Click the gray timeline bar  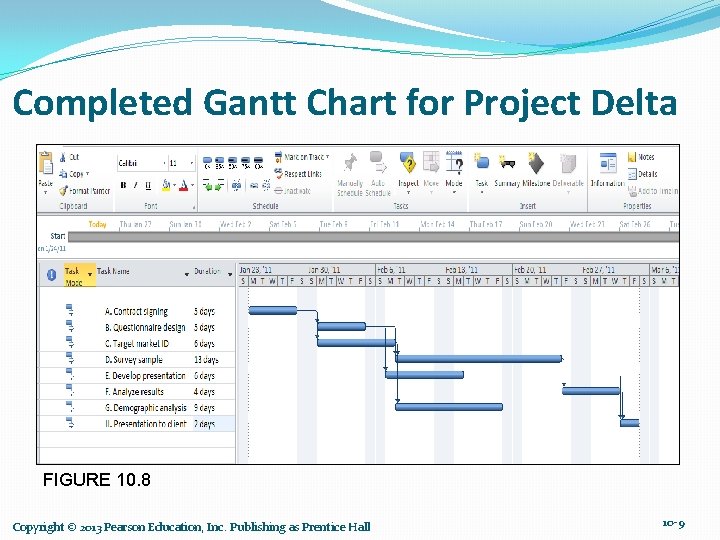373,236
